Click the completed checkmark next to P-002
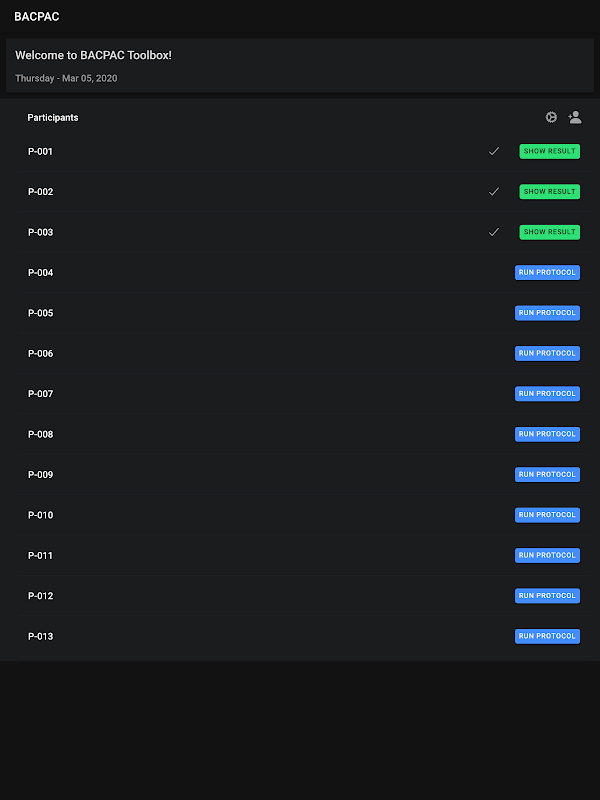This screenshot has height=800, width=600. (493, 191)
